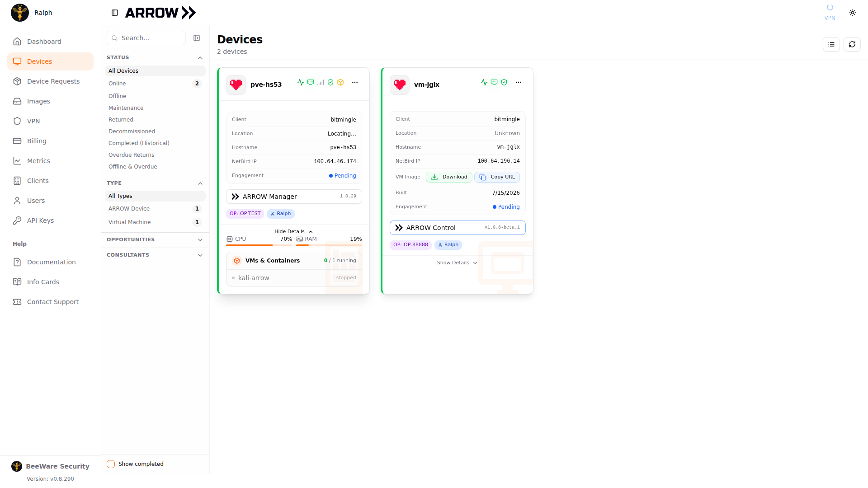Image resolution: width=868 pixels, height=488 pixels.
Task: Click the RAM usage bar
Action: pyautogui.click(x=329, y=245)
